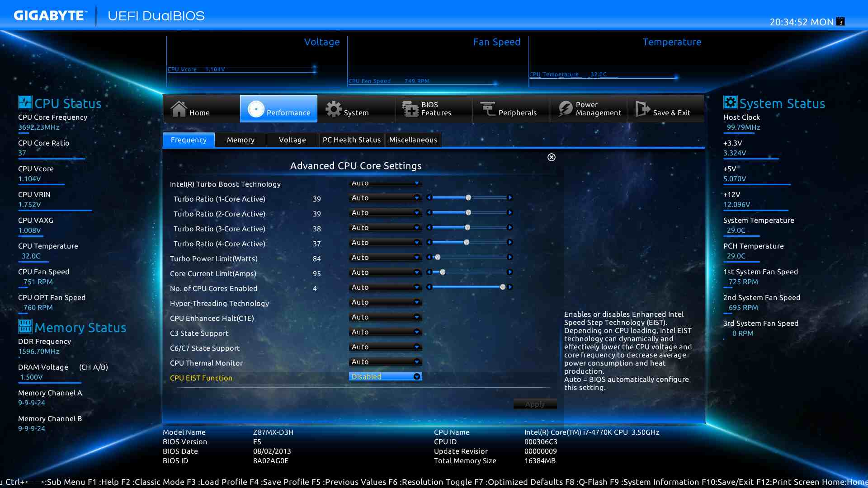Switch to the Memory tab
The image size is (868, 488).
241,140
